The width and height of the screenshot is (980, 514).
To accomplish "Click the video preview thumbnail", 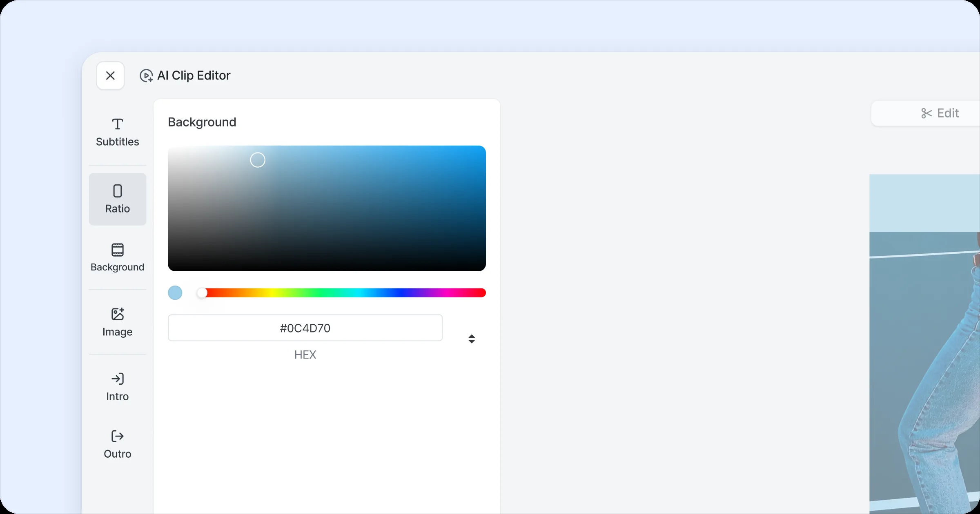I will 924,343.
